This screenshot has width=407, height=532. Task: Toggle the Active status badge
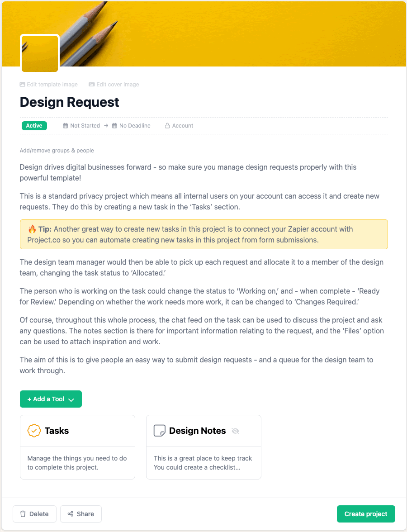(x=34, y=125)
